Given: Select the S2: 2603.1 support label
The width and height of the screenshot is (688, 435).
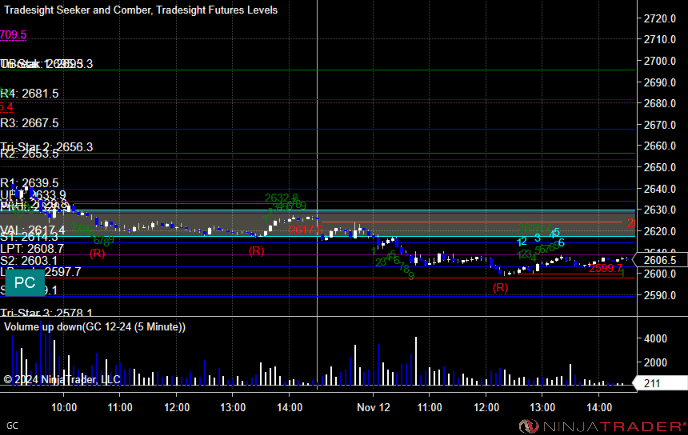Looking at the screenshot, I should 29,261.
